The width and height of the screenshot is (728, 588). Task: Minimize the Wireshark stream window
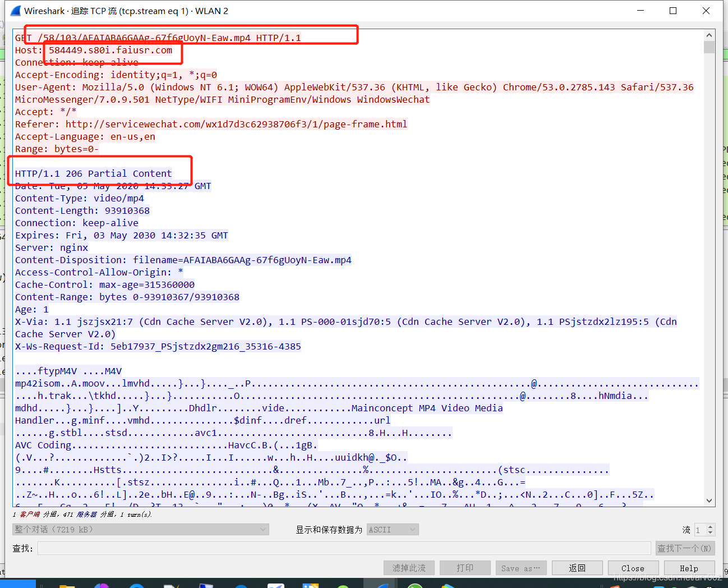(640, 11)
